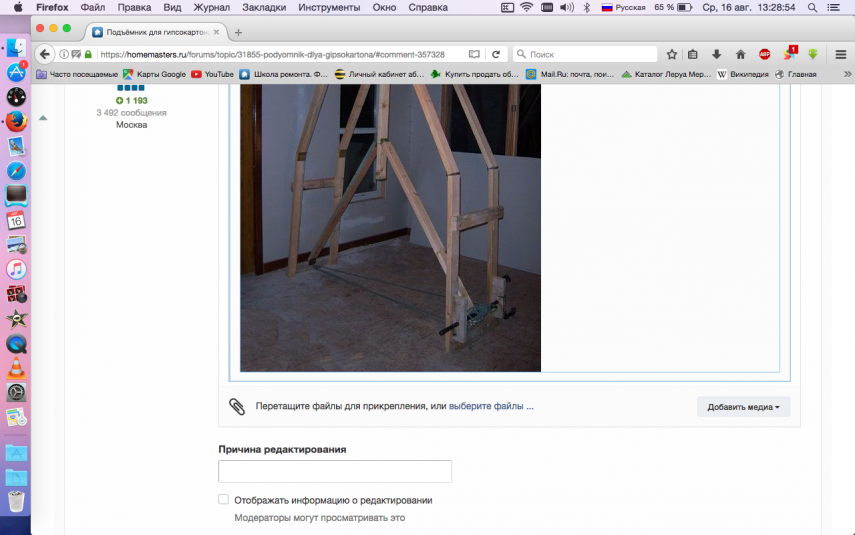This screenshot has height=535, width=855.
Task: Open QuickTime Player from the dock
Action: click(x=16, y=344)
